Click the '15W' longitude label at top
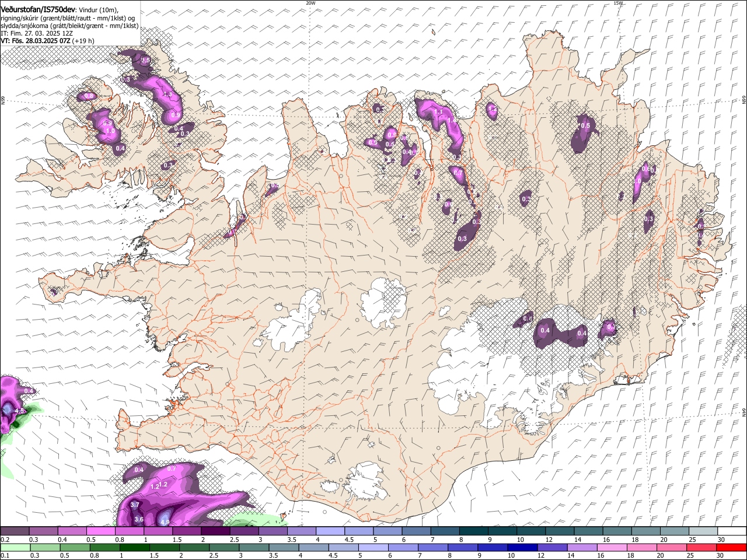 click(619, 3)
